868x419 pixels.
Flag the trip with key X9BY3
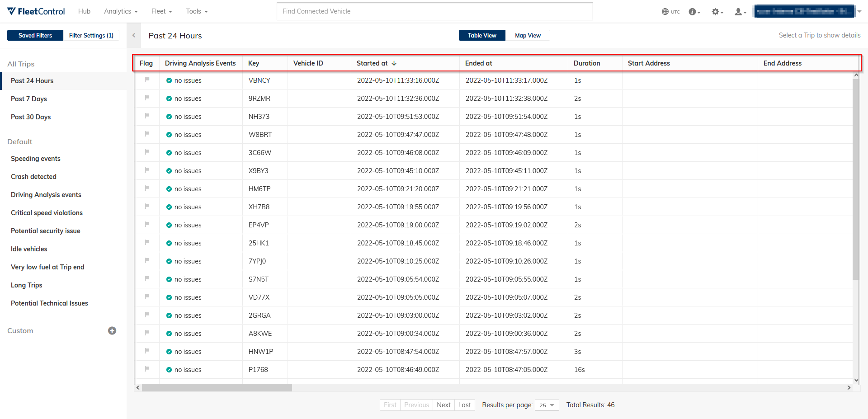pyautogui.click(x=147, y=170)
